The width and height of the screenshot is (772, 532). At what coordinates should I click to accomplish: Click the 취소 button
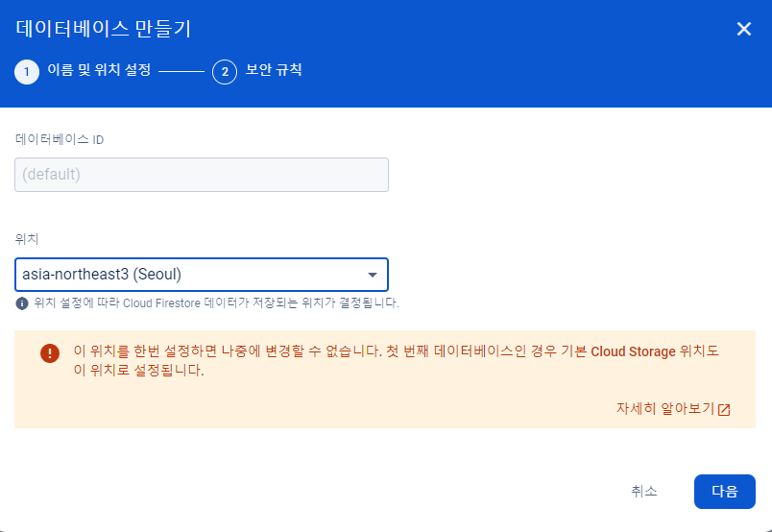click(644, 491)
